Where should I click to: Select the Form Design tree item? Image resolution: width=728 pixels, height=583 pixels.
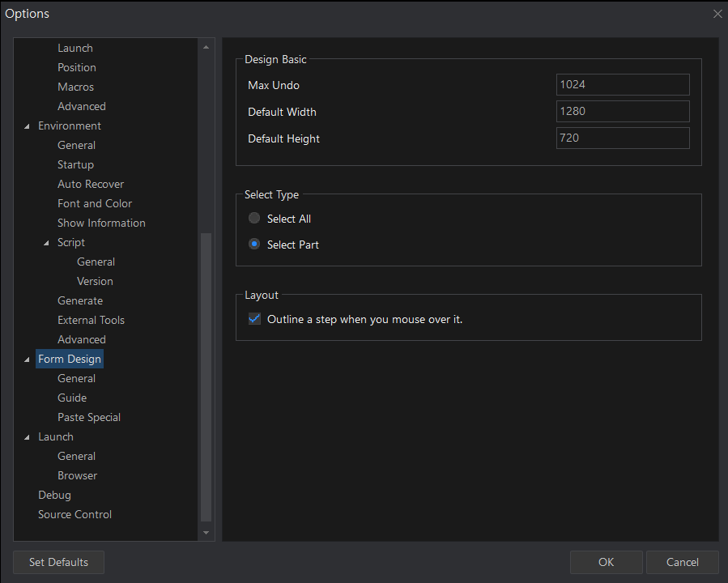(x=70, y=359)
